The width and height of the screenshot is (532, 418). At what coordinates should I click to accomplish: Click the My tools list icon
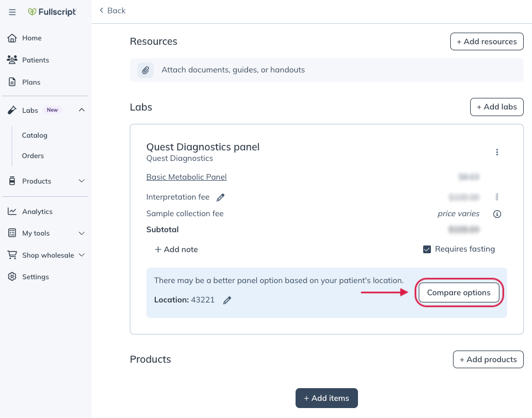click(12, 233)
